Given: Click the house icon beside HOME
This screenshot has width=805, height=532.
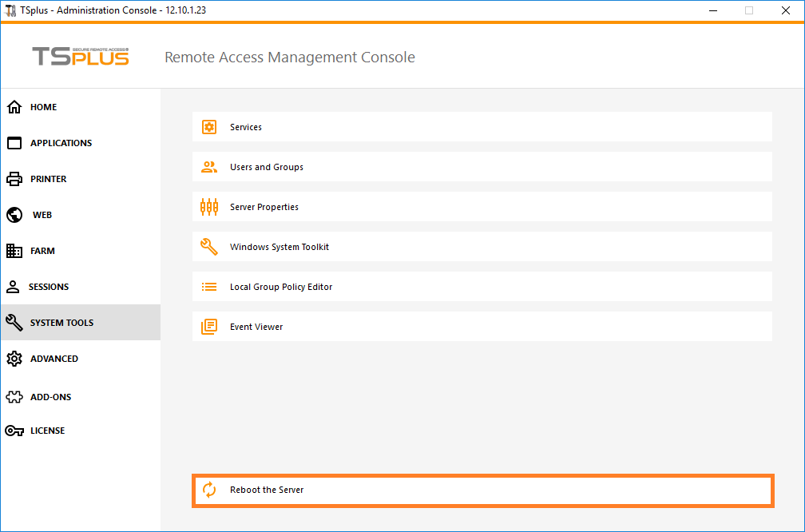Looking at the screenshot, I should pyautogui.click(x=14, y=107).
